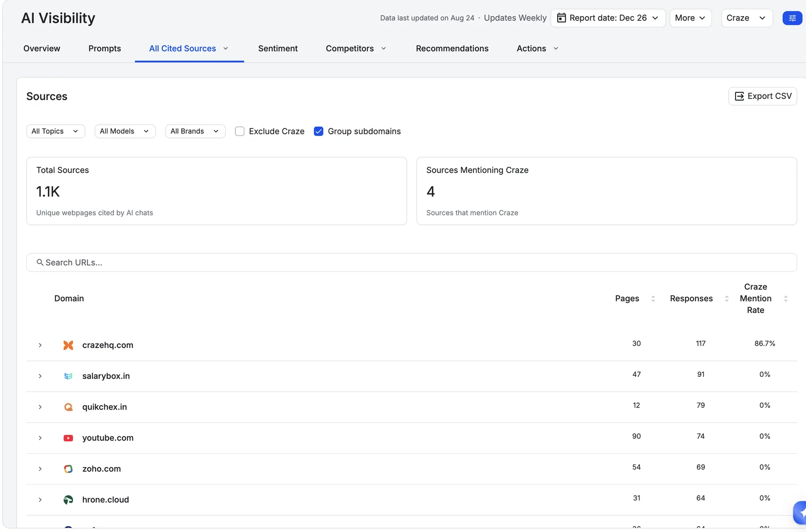The height and width of the screenshot is (532, 806).
Task: Click the 1.1K Total Sources value
Action: pos(48,192)
